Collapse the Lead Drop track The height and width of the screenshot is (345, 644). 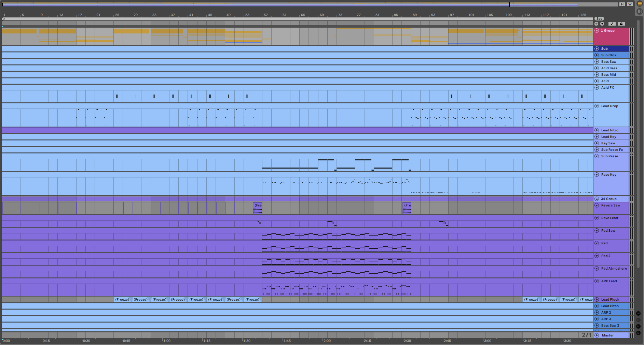click(597, 106)
